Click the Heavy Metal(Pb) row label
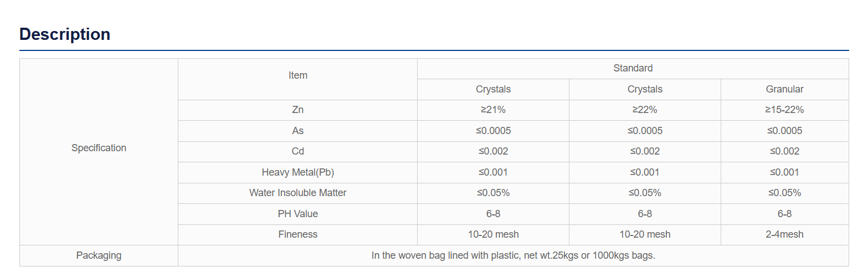868x277 pixels. coord(298,172)
